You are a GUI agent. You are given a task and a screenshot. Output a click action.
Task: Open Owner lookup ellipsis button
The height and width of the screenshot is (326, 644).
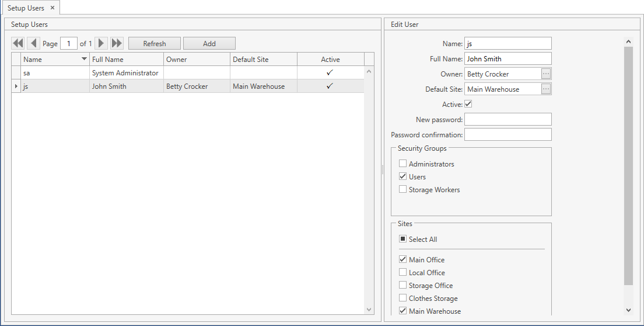click(x=546, y=74)
